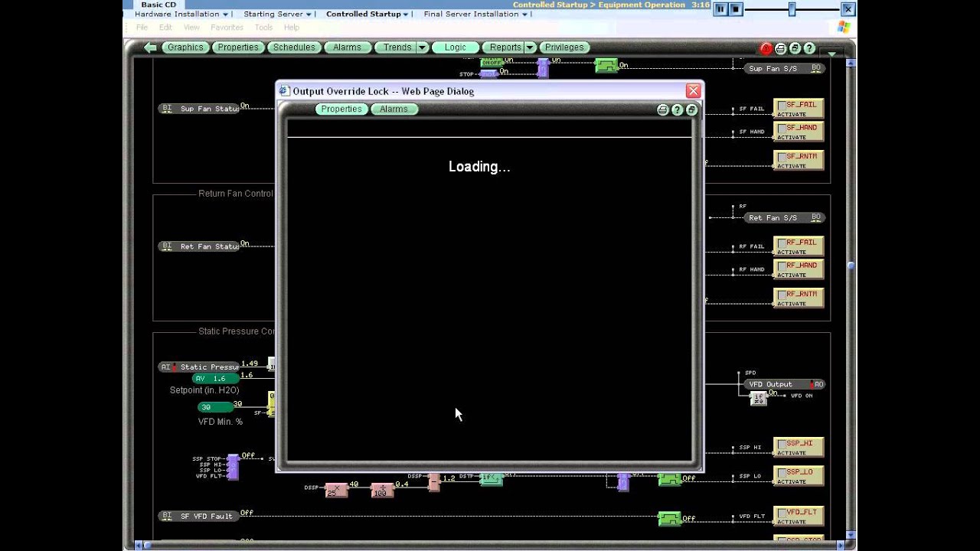Click the green back arrow in the toolbar
This screenshot has height=551, width=980.
tap(150, 47)
